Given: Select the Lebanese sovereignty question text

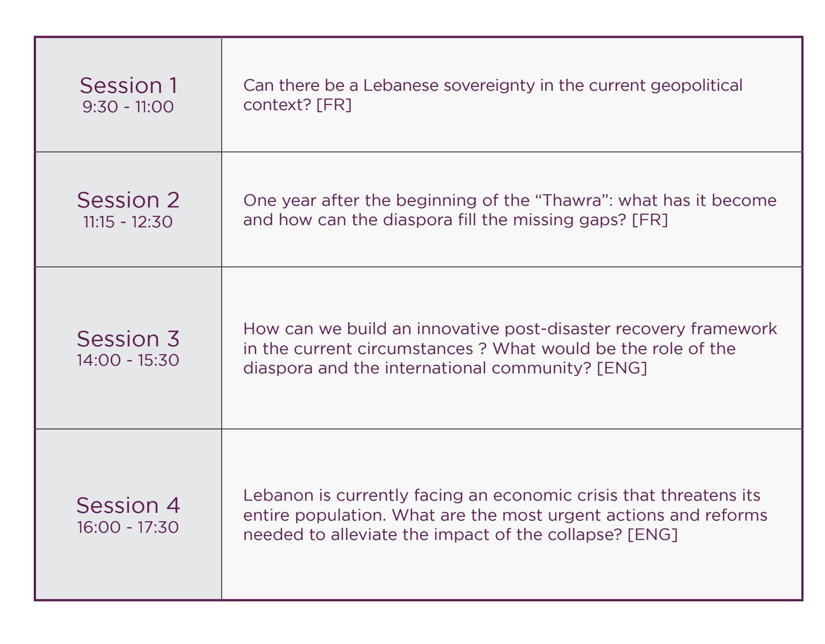Looking at the screenshot, I should click(493, 95).
